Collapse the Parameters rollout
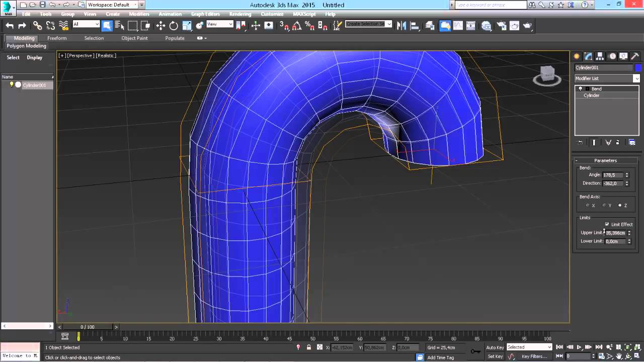 [x=605, y=160]
